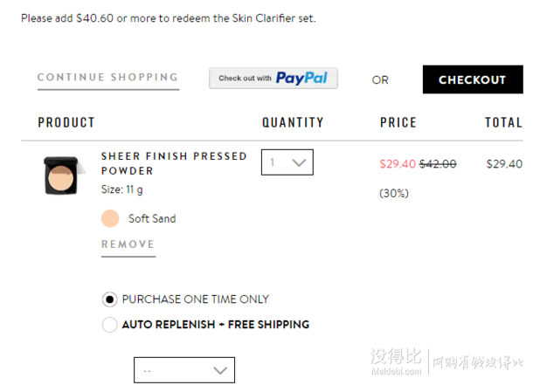The height and width of the screenshot is (392, 533).
Task: Click the Price column header
Action: point(398,122)
